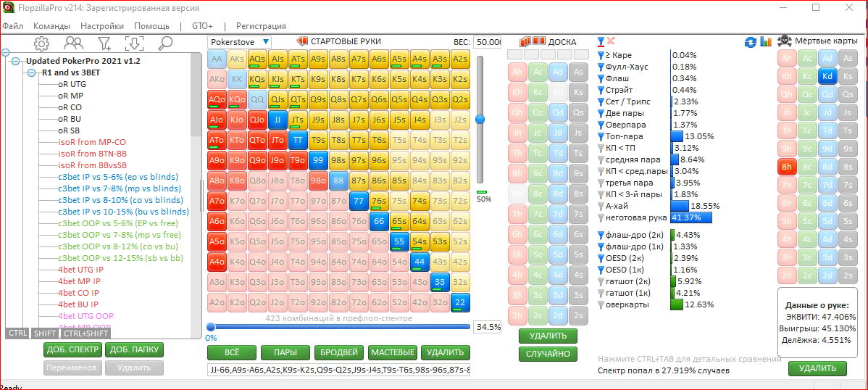Image resolution: width=868 pixels, height=390 pixels.
Task: Open the bar chart graph icon
Action: coord(766,41)
